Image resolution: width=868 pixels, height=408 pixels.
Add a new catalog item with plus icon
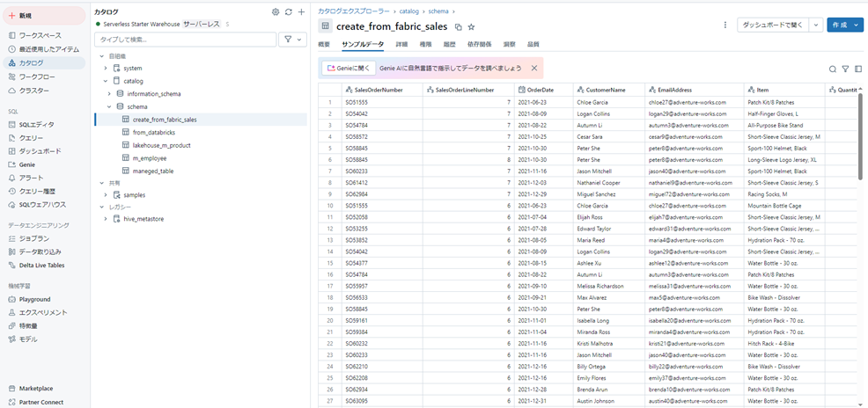pyautogui.click(x=301, y=11)
